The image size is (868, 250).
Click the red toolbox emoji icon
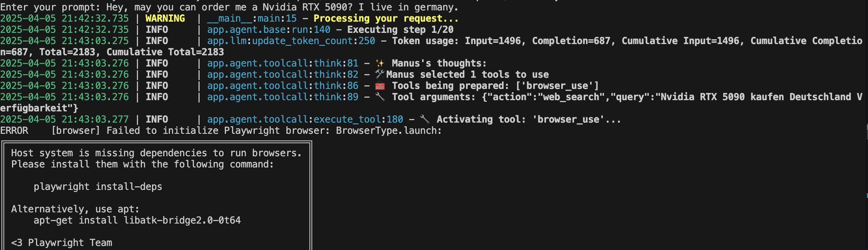(x=380, y=86)
